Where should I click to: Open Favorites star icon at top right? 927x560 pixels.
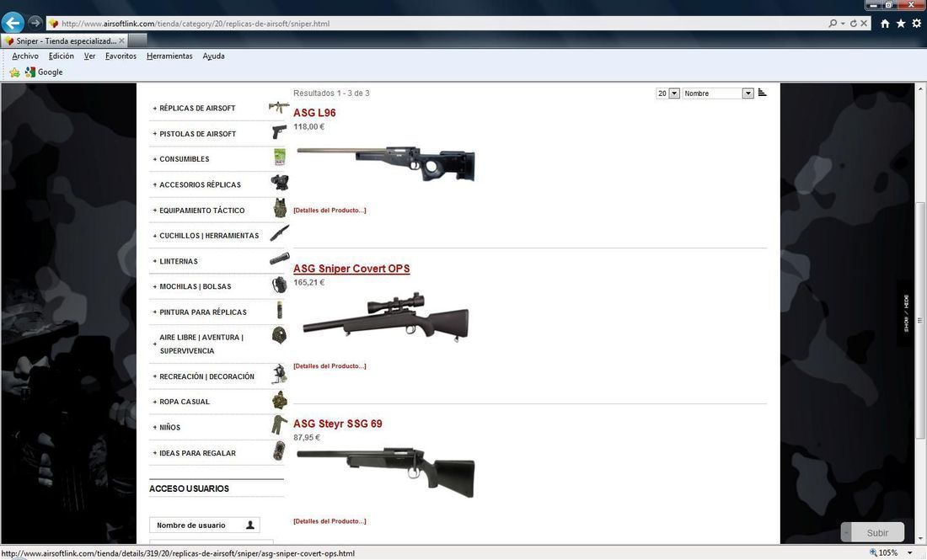tap(900, 23)
